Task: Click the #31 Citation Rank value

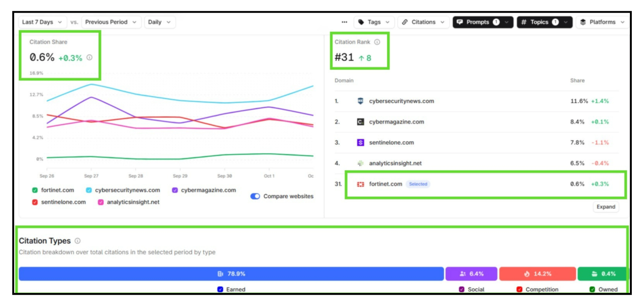Action: [x=344, y=57]
